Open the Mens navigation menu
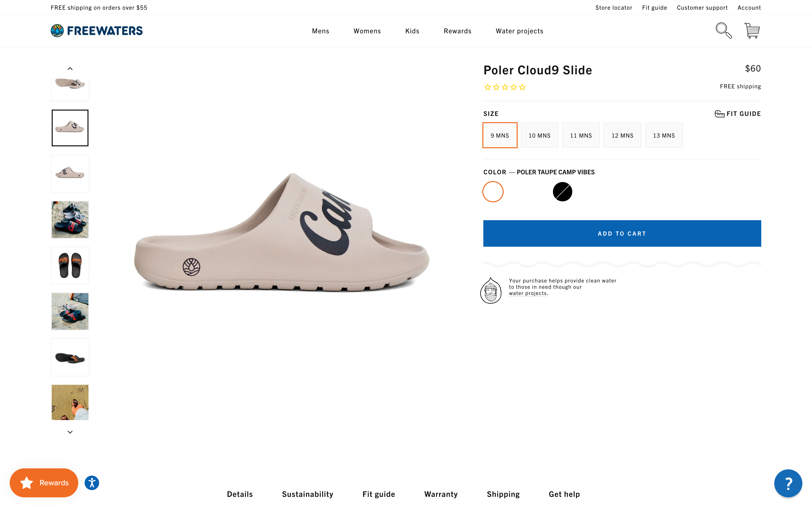 point(320,31)
